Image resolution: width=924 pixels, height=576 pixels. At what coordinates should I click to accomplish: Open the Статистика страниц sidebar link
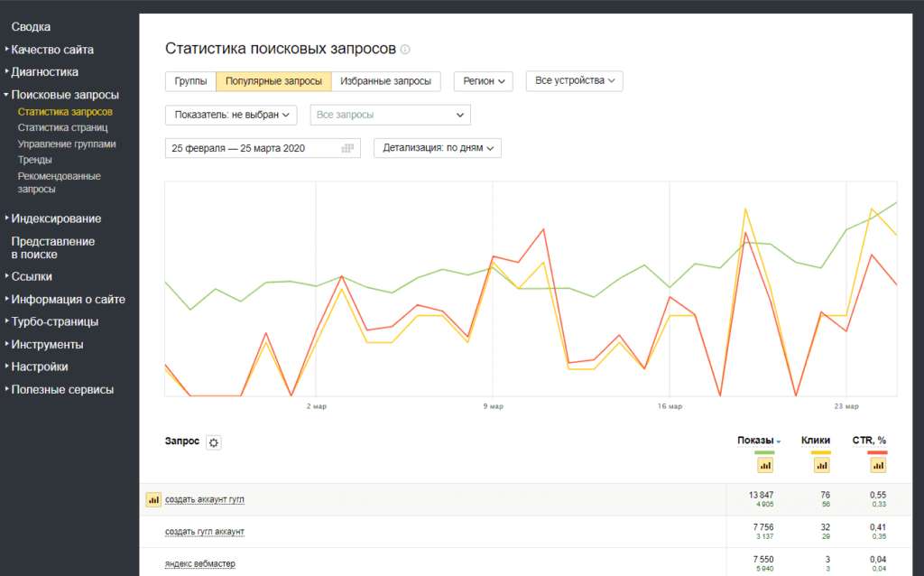(62, 128)
